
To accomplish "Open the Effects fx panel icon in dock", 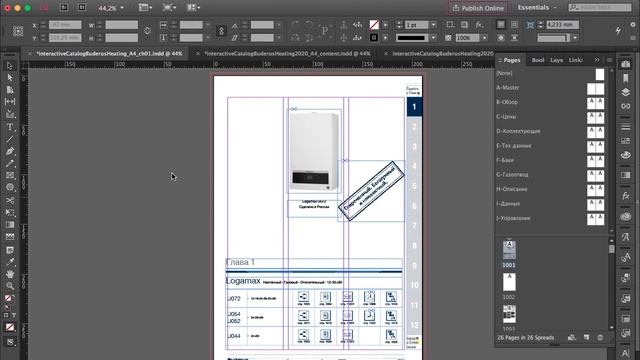I will click(625, 196).
